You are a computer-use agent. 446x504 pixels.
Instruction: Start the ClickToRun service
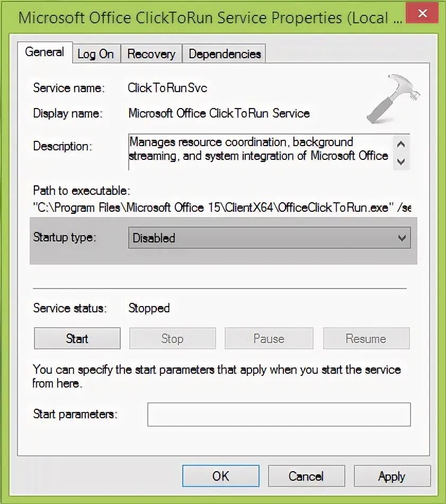(77, 338)
